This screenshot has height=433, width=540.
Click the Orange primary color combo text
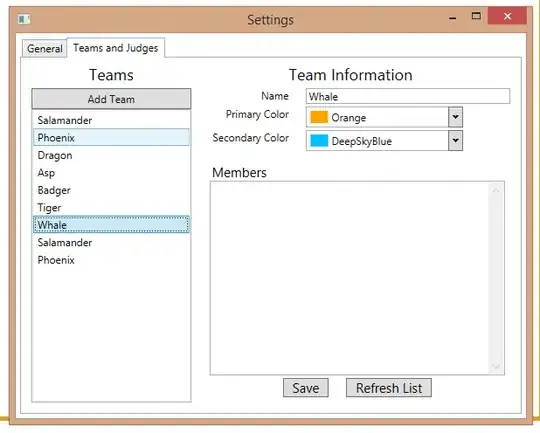point(349,118)
